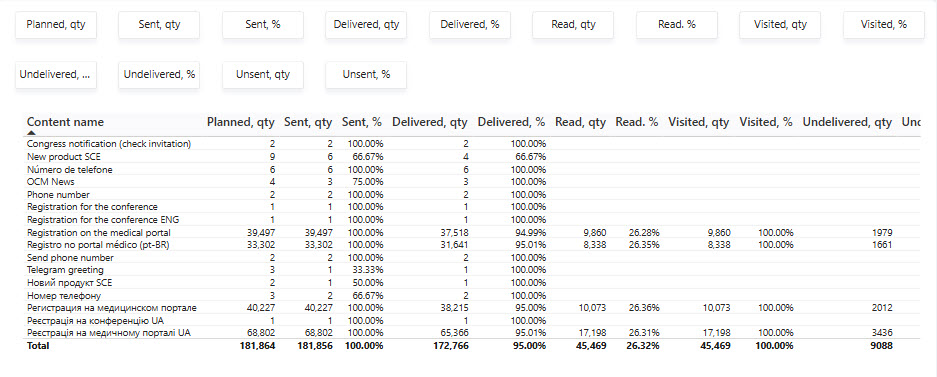Select the Unsent, qty slicer button
Image resolution: width=937 pixels, height=377 pixels.
tap(263, 75)
